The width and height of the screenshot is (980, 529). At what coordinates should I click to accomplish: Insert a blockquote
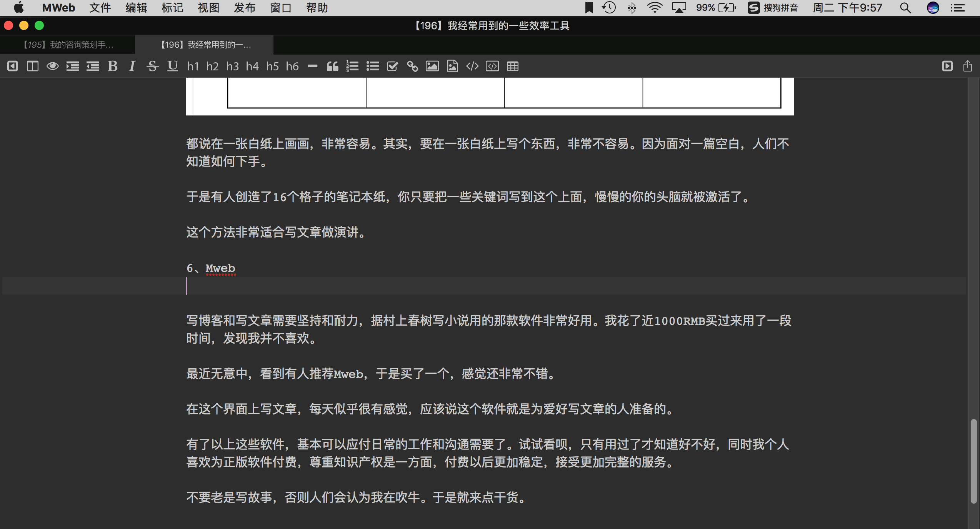point(332,66)
